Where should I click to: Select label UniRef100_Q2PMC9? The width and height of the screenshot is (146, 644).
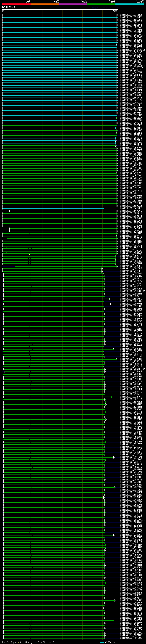(x=131, y=372)
